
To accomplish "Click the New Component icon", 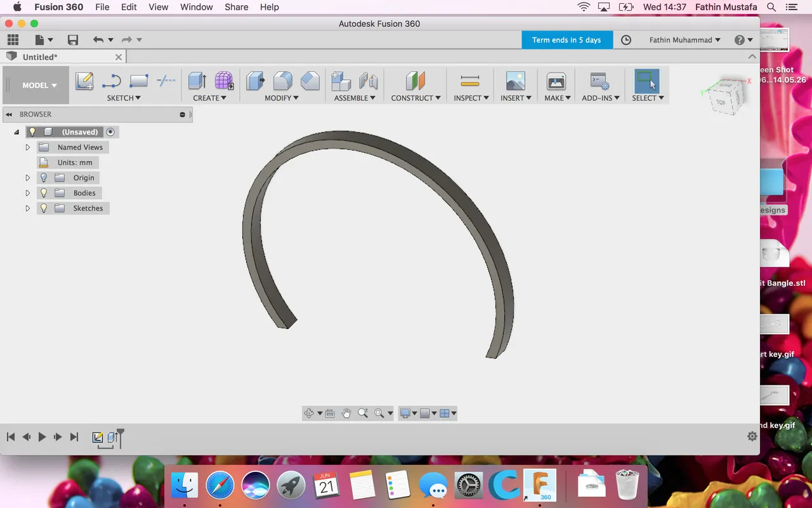I will tap(341, 81).
